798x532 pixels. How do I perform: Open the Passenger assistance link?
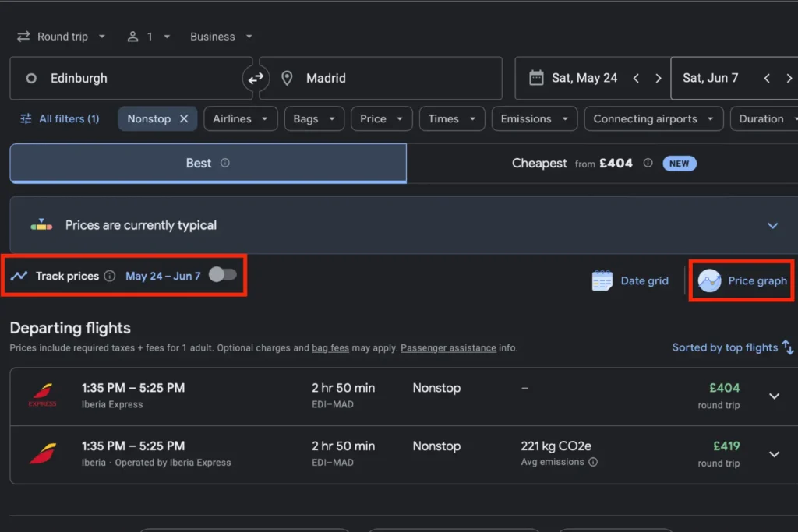click(x=448, y=348)
